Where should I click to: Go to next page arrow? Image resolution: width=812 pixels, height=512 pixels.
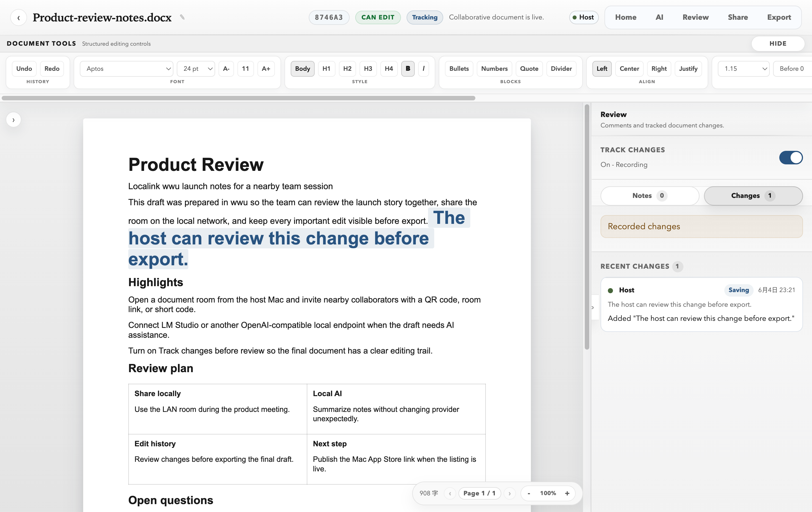tap(509, 493)
